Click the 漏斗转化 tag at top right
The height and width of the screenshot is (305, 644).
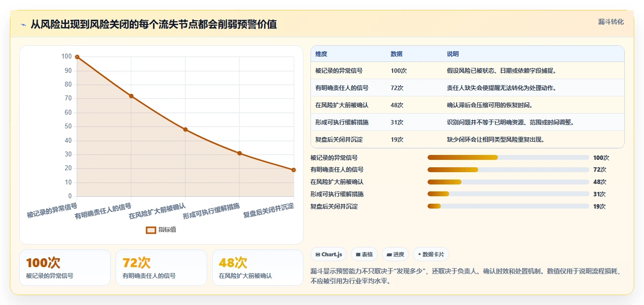pos(611,22)
